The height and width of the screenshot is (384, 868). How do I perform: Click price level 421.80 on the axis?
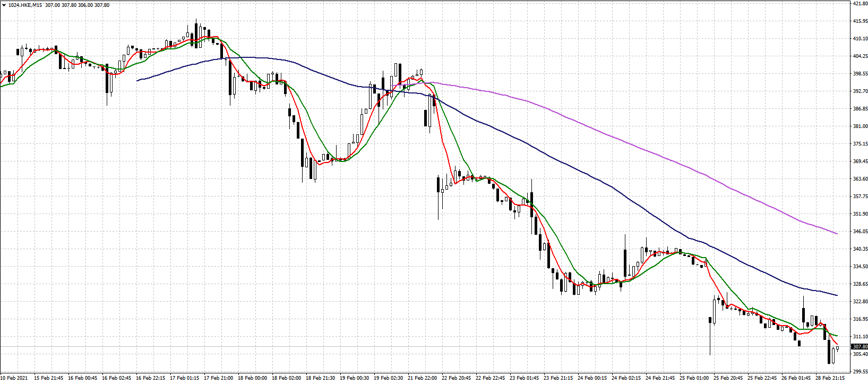coord(860,4)
